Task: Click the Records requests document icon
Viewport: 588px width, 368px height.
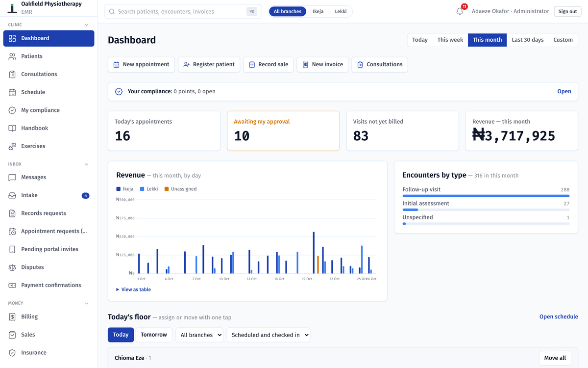Action: pyautogui.click(x=12, y=213)
